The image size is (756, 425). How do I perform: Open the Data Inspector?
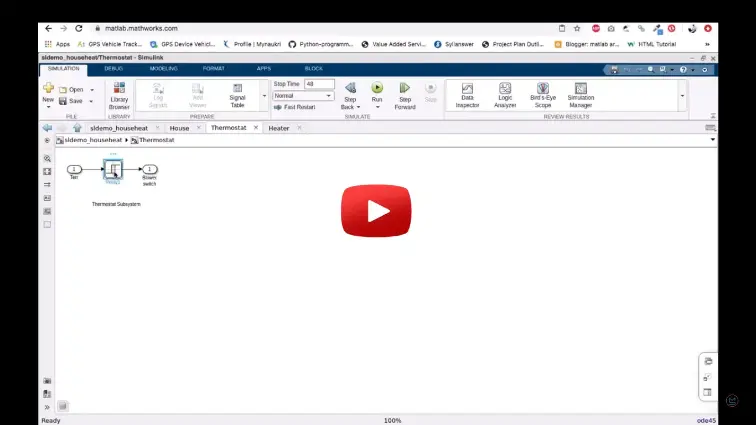(467, 93)
